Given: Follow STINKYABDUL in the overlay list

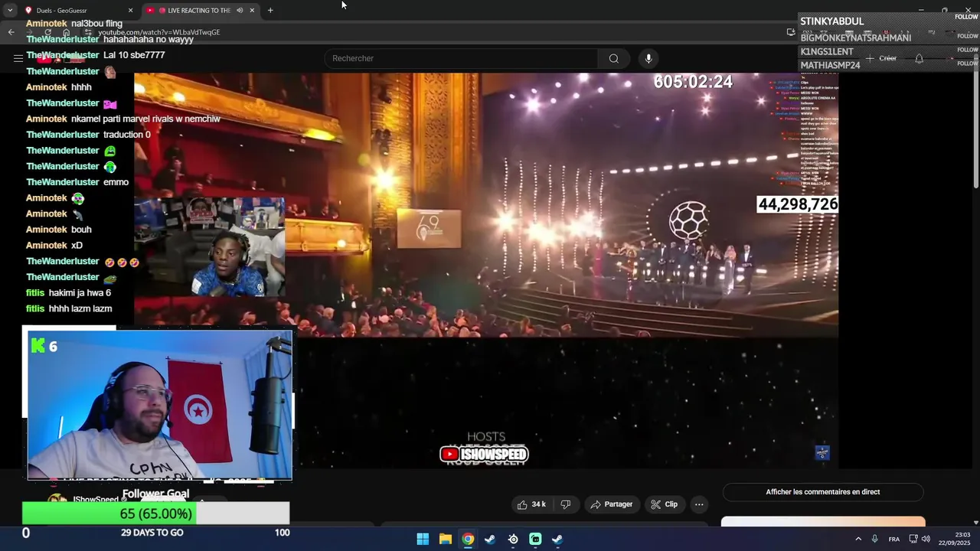Looking at the screenshot, I should (x=967, y=17).
